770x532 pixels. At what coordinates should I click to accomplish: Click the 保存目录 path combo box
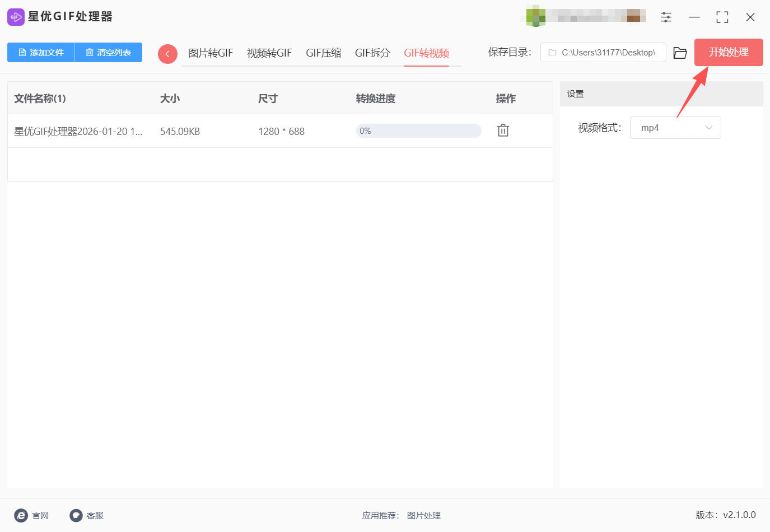coord(603,52)
